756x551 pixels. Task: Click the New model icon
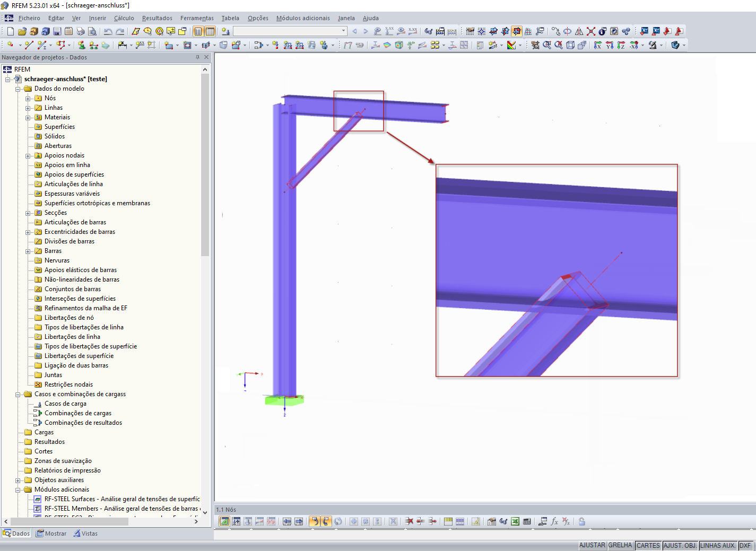(11, 31)
